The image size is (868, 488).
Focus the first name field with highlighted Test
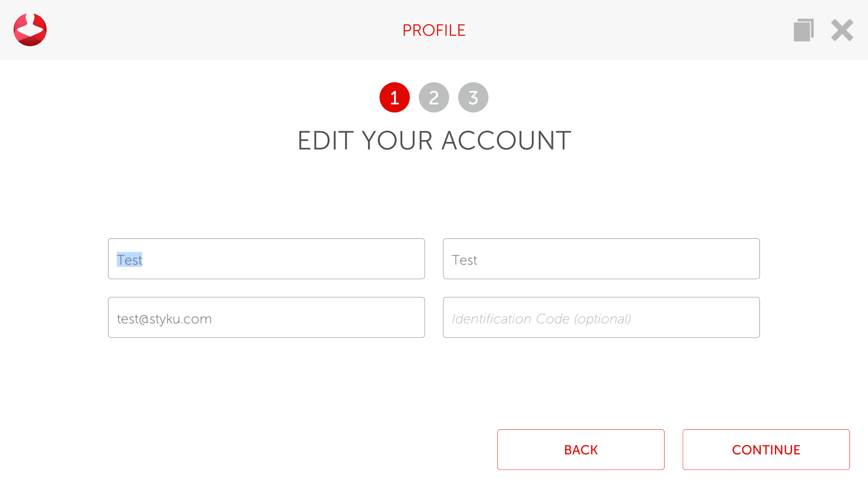(266, 258)
